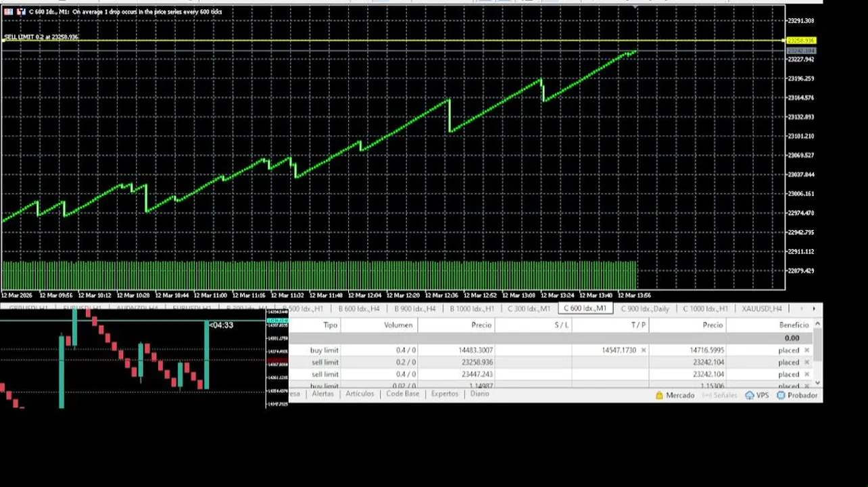Open the Probador strategy tester icon
868x487 pixels.
tap(781, 395)
